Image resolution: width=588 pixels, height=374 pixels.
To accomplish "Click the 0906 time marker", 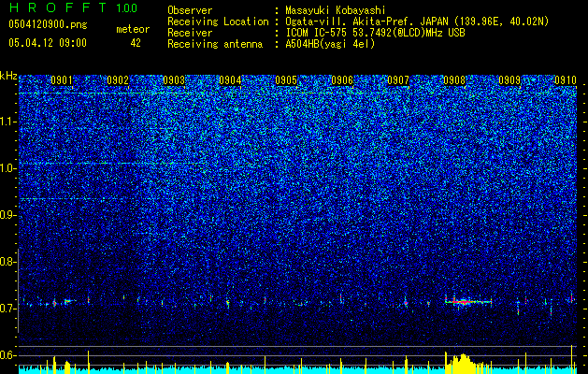I will 342,80.
